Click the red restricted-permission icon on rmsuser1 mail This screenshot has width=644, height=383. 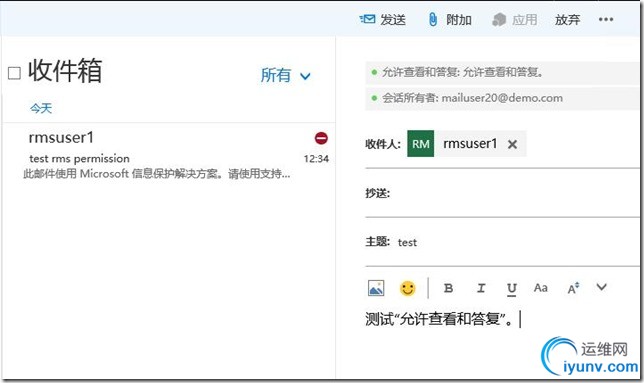coord(321,138)
